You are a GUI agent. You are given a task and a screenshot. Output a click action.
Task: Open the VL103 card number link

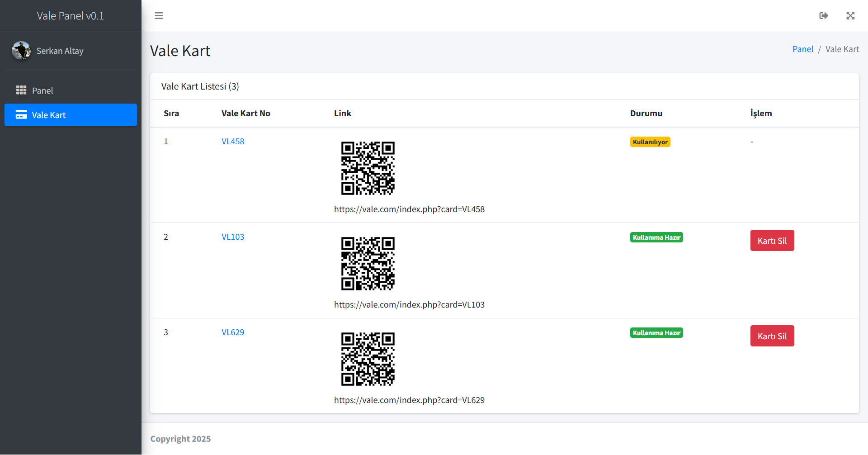[233, 237]
